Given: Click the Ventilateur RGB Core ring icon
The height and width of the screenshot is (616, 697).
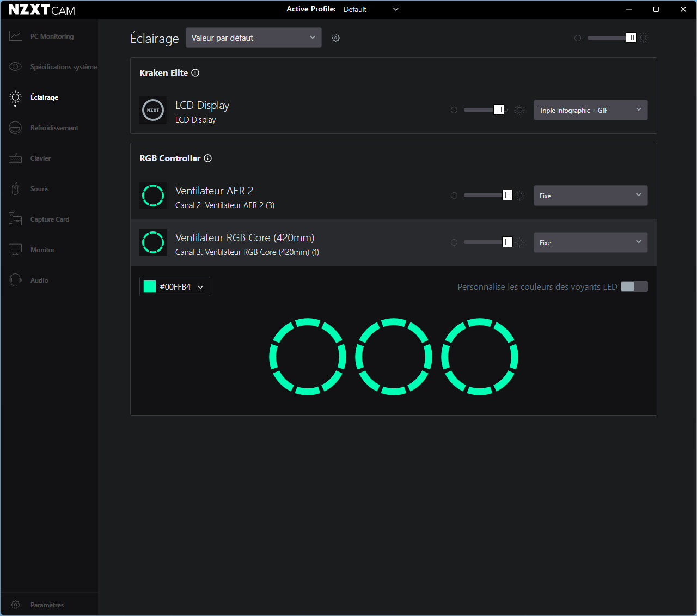Looking at the screenshot, I should coord(153,242).
